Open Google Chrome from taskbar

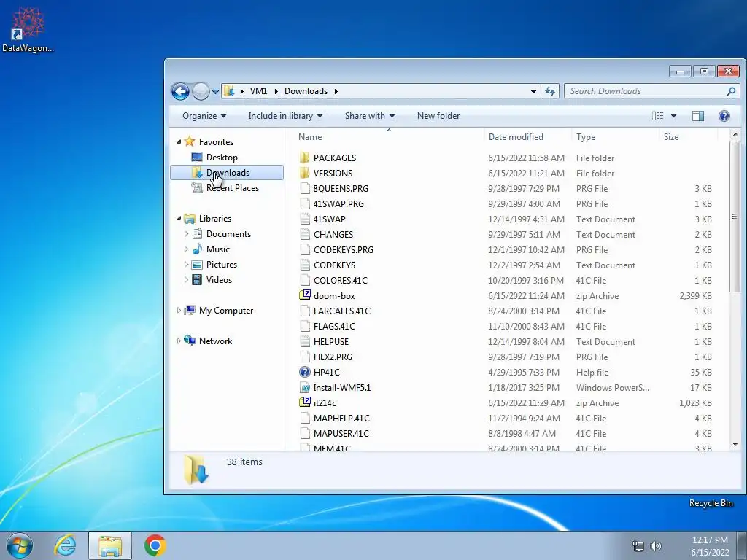[x=155, y=545]
